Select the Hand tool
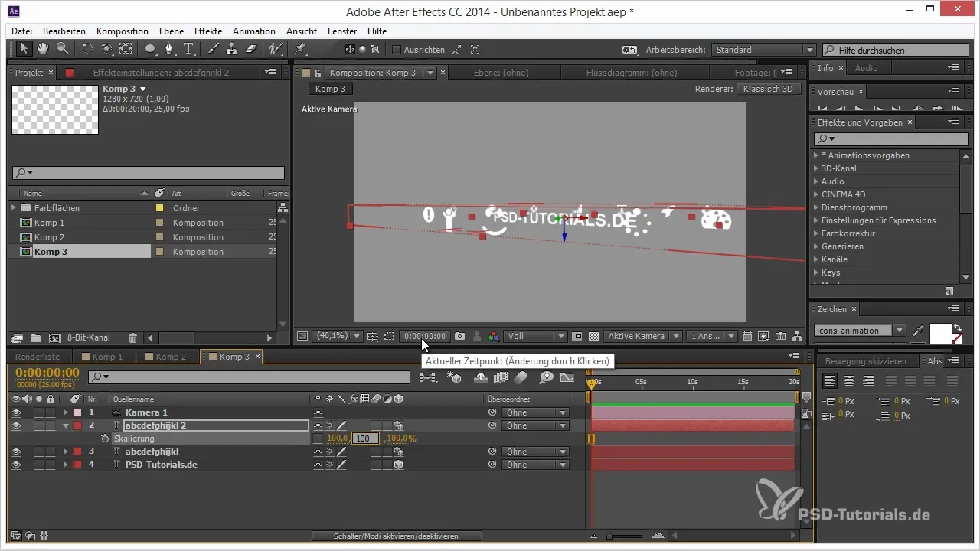The image size is (980, 551). 43,49
